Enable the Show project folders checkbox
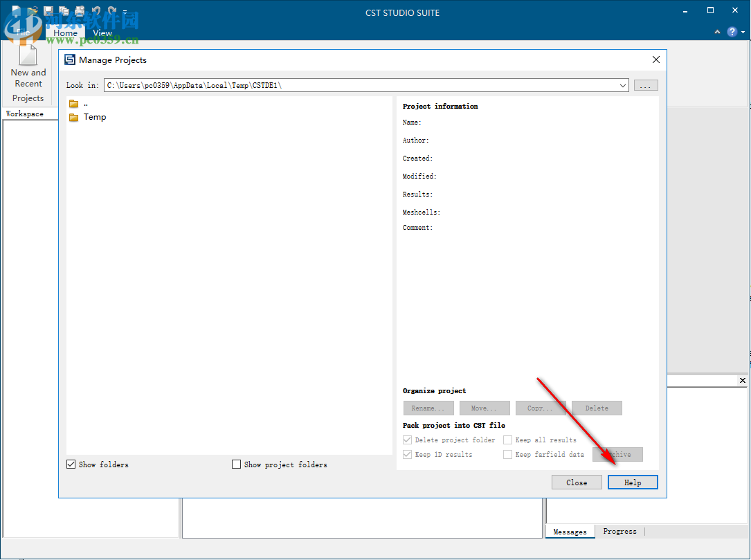751x560 pixels. click(x=236, y=464)
